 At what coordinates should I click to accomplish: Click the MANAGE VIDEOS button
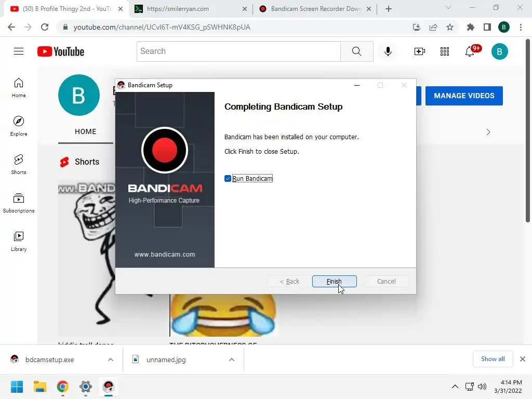click(x=464, y=96)
